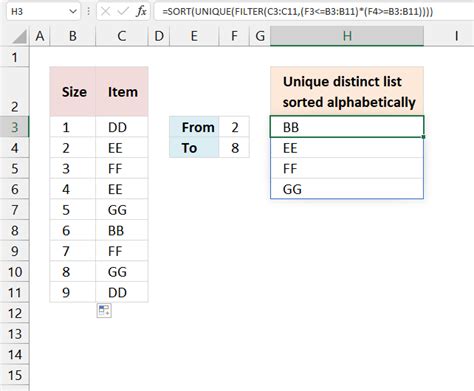The height and width of the screenshot is (391, 474).
Task: Click the formula bar options dots
Action: [88, 12]
